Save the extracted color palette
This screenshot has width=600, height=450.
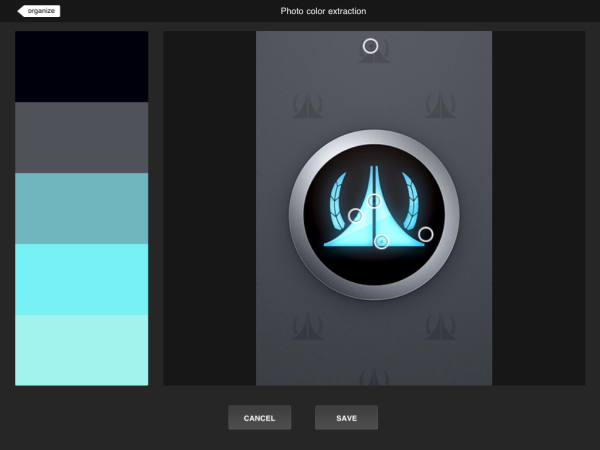coord(346,417)
